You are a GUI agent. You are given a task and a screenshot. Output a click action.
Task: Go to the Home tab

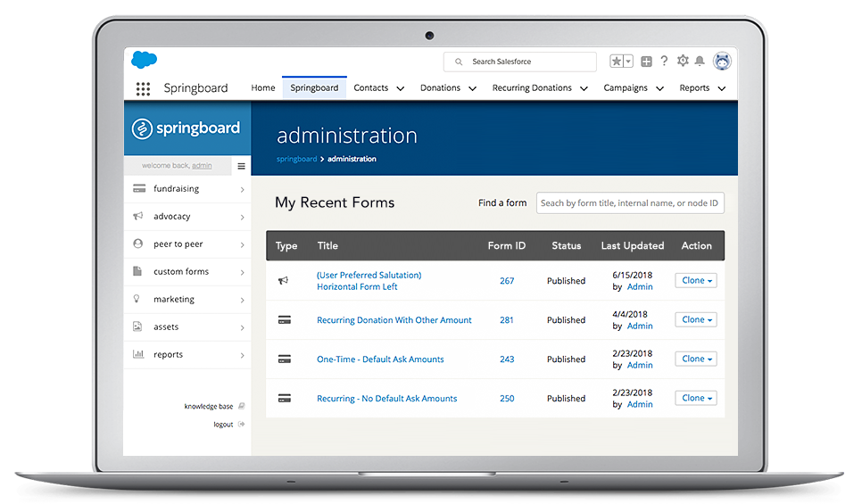(262, 88)
